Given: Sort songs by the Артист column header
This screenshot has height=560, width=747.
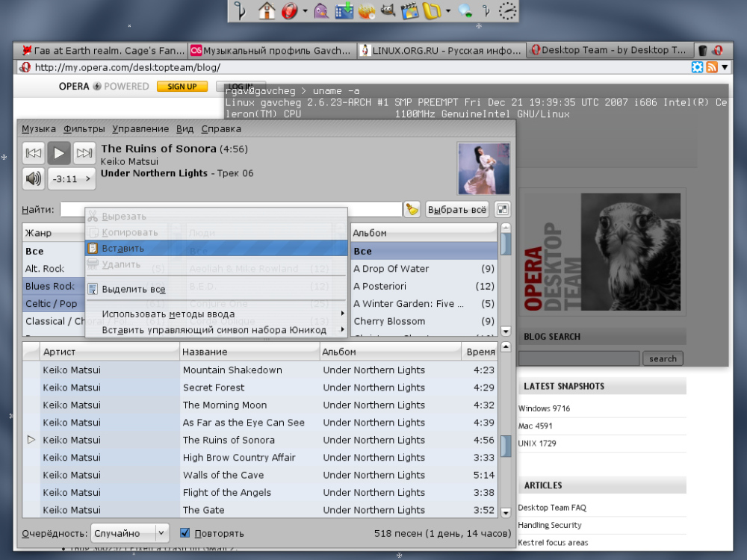Looking at the screenshot, I should [x=110, y=352].
